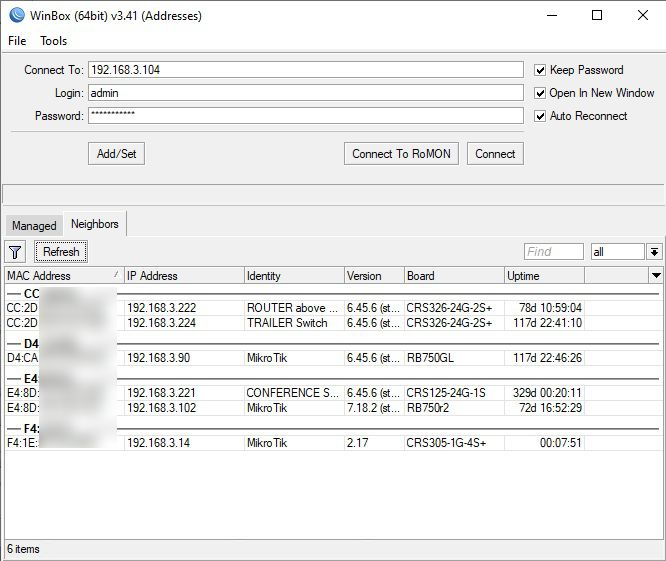Click the '6 items' status bar text

point(23,549)
